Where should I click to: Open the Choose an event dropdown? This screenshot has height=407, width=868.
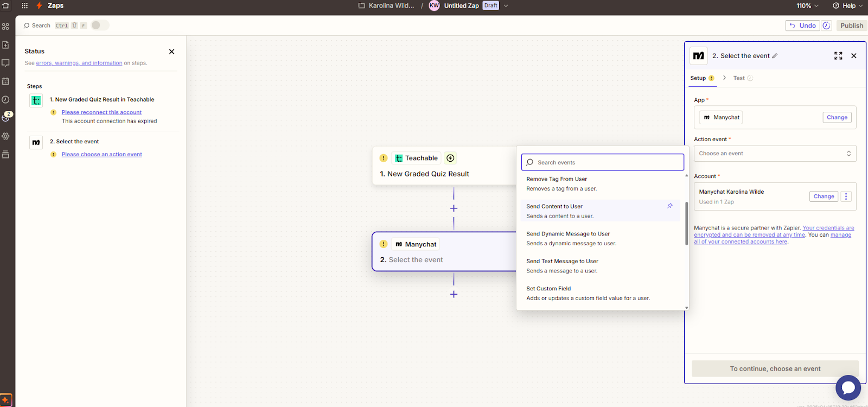click(x=775, y=154)
